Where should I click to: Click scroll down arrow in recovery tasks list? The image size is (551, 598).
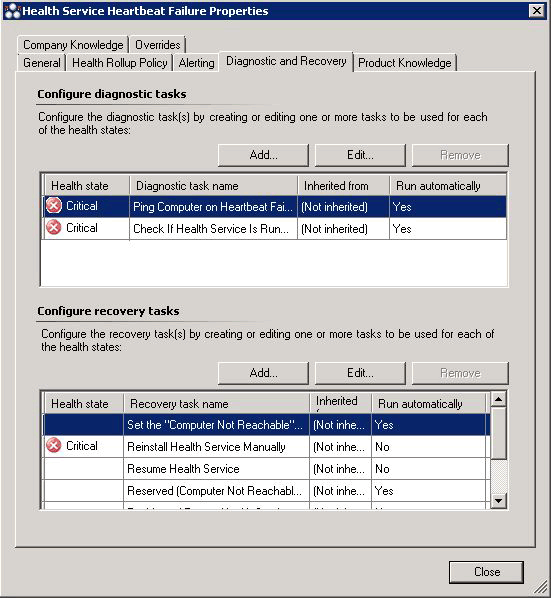coord(498,500)
